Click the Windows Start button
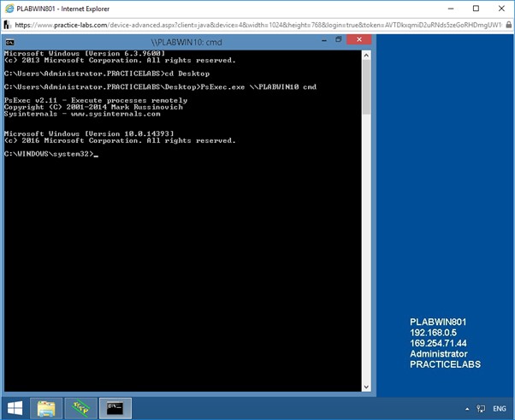 tap(15, 409)
